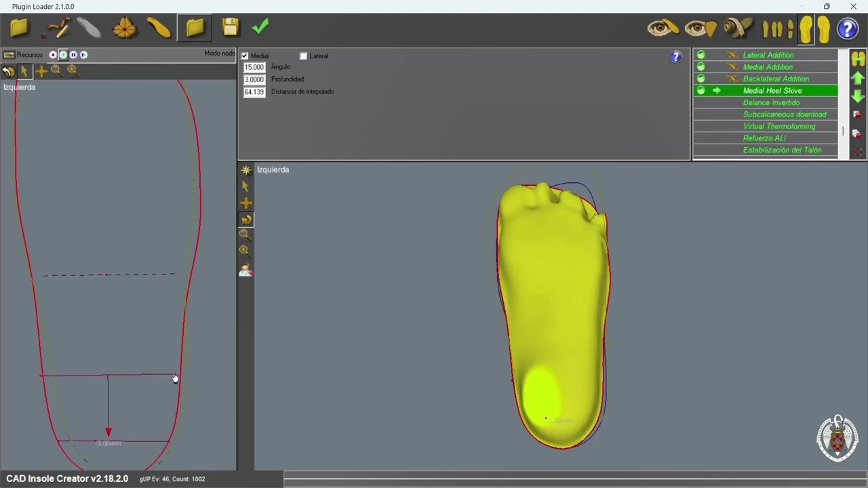Click the highlighted folder icon in toolbar
The width and height of the screenshot is (868, 488).
195,28
